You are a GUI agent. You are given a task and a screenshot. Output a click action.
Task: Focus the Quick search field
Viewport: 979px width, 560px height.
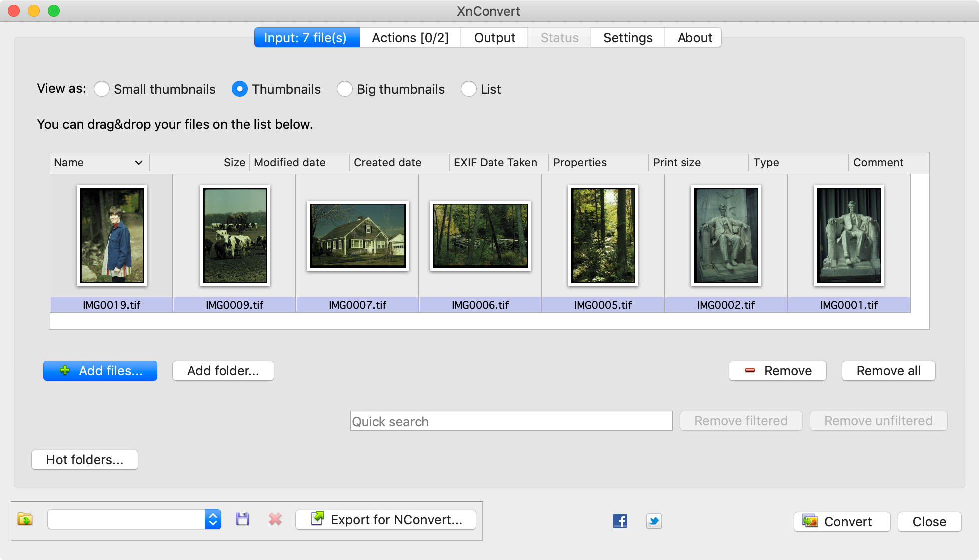(511, 421)
